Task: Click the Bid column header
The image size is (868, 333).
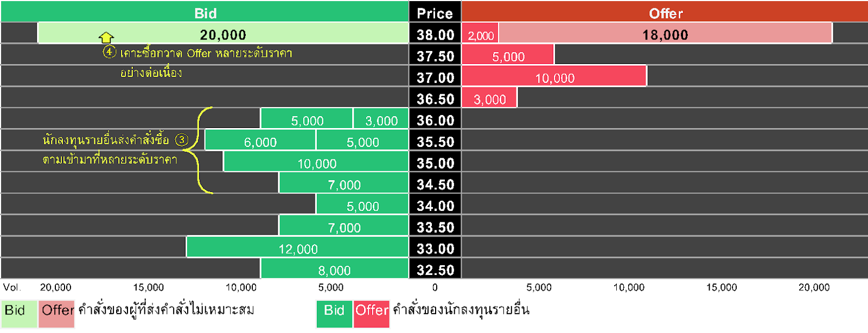Action: (205, 12)
